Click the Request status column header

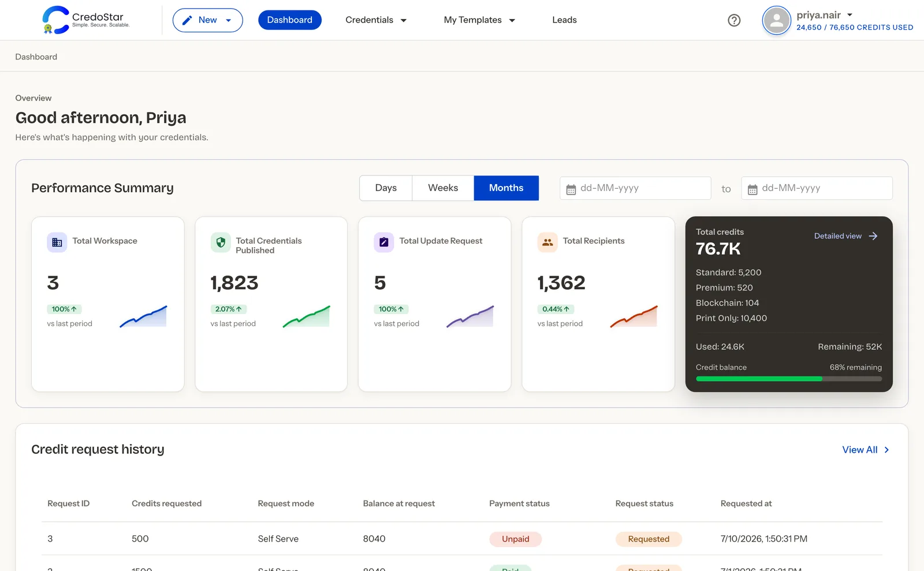point(644,503)
